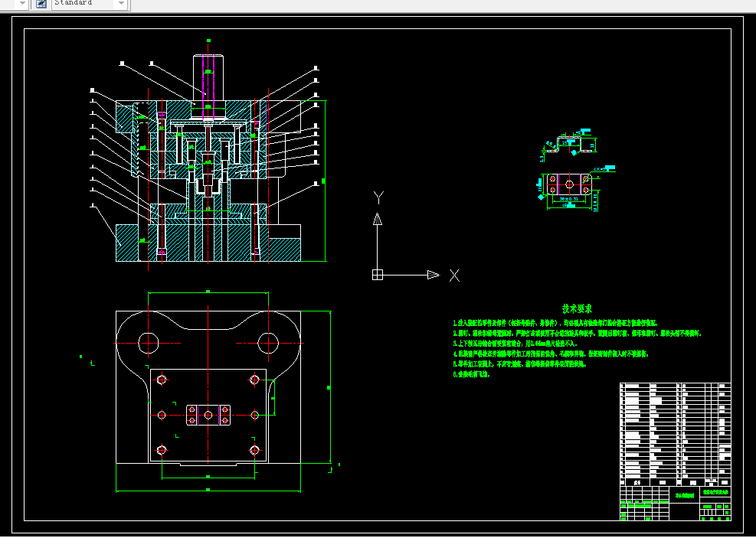Click the Y axis label of the UCS icon

tap(378, 197)
